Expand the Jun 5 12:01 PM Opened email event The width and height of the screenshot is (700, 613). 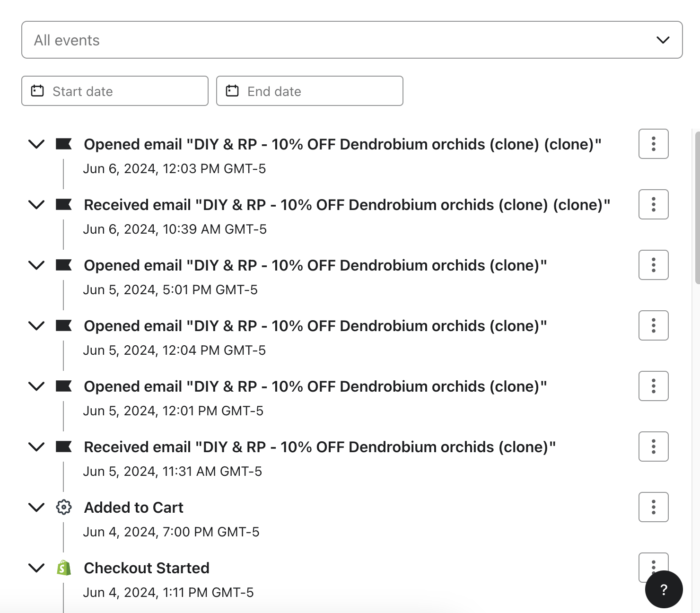[x=36, y=386]
